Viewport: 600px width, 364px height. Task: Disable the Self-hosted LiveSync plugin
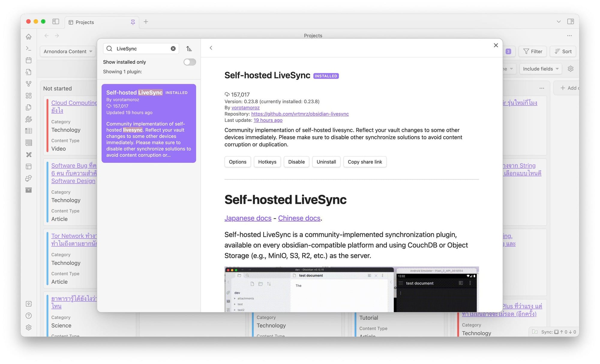296,162
